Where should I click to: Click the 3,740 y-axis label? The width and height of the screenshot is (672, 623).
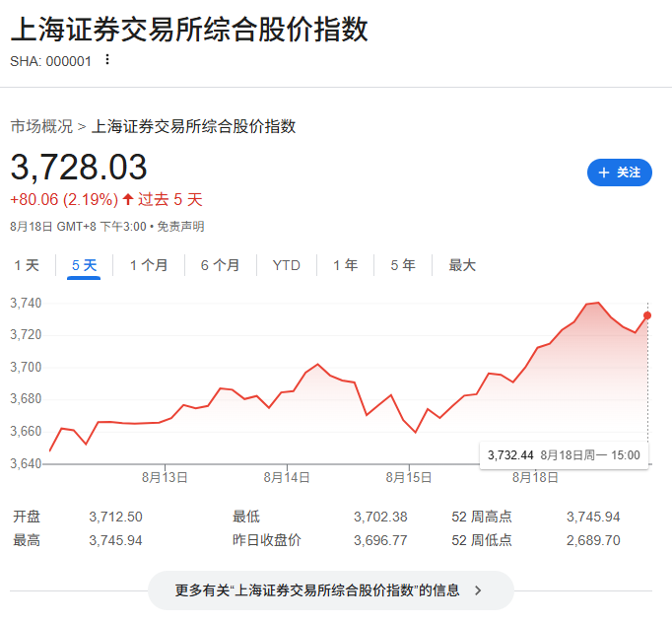tap(26, 304)
